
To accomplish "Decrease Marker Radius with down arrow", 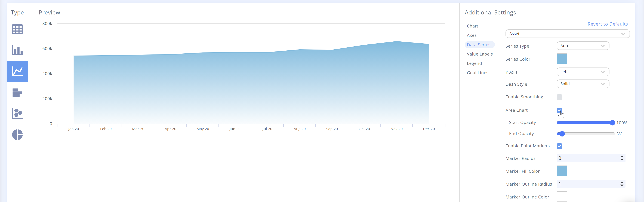I will pyautogui.click(x=621, y=160).
